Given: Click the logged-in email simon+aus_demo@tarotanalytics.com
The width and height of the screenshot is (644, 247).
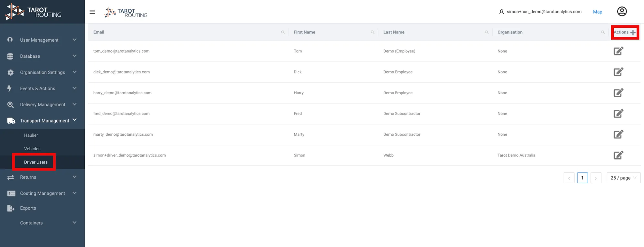Looking at the screenshot, I should click(x=544, y=12).
